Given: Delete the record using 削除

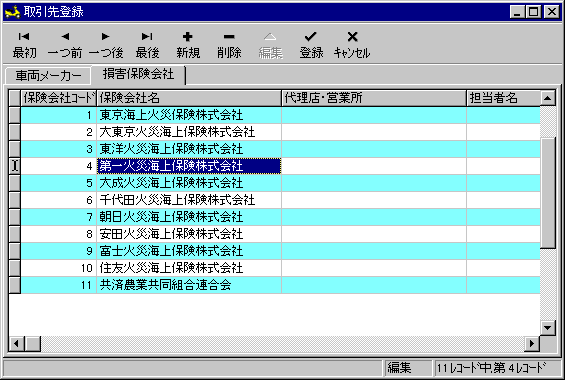Looking at the screenshot, I should point(229,45).
